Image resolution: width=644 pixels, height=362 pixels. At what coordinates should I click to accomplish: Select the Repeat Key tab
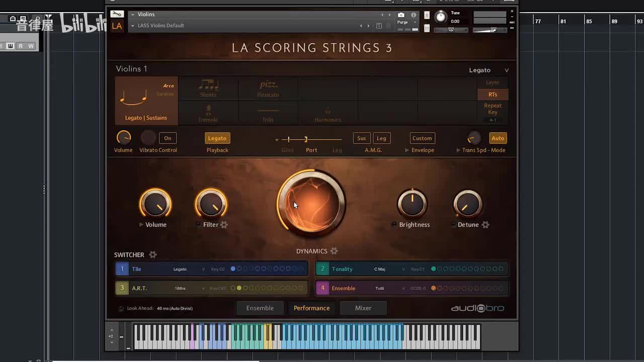pos(493,109)
